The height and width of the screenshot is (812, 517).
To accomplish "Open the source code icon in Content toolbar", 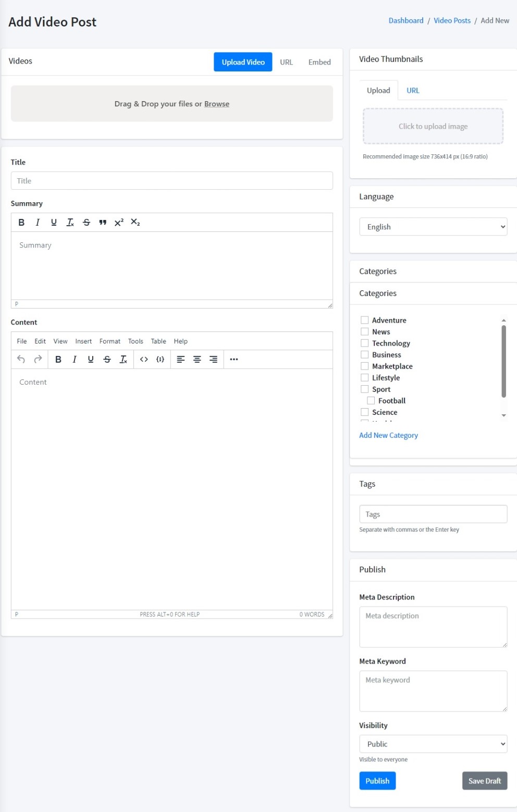I will point(144,359).
